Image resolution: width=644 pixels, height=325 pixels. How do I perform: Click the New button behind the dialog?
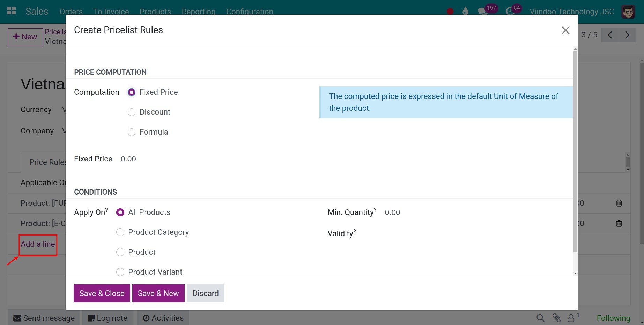pyautogui.click(x=25, y=37)
